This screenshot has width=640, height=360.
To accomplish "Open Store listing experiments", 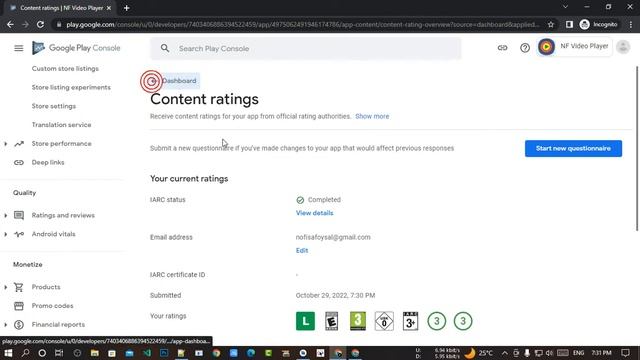I will (x=71, y=87).
